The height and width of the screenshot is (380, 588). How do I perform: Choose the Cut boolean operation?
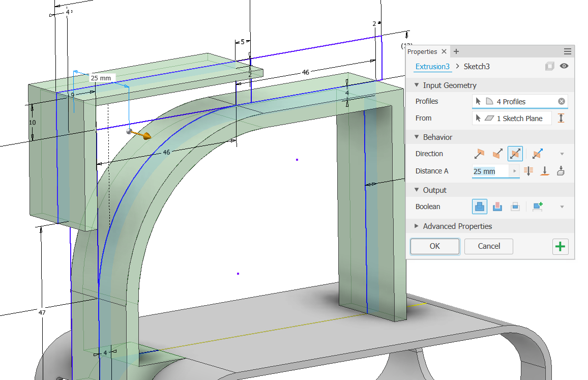(497, 207)
